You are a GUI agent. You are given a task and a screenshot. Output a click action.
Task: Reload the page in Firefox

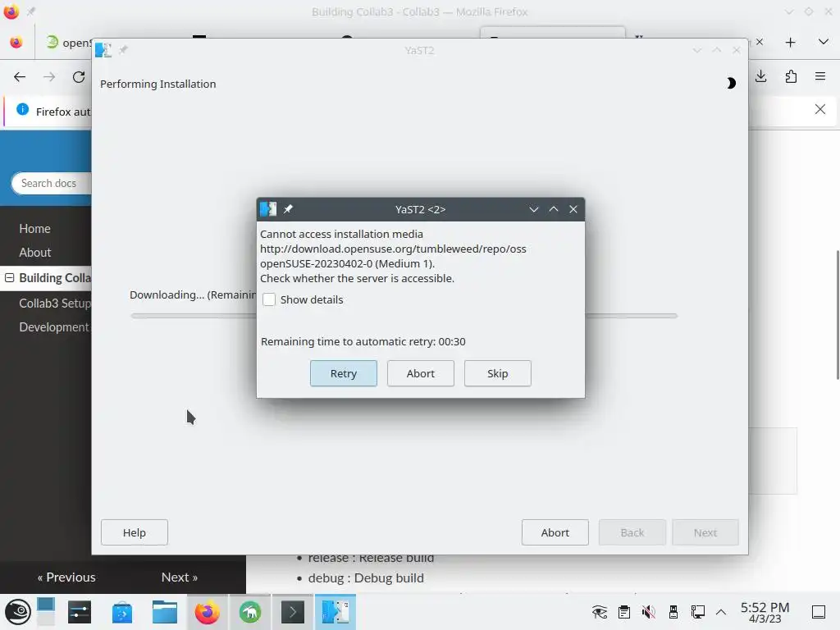point(79,77)
